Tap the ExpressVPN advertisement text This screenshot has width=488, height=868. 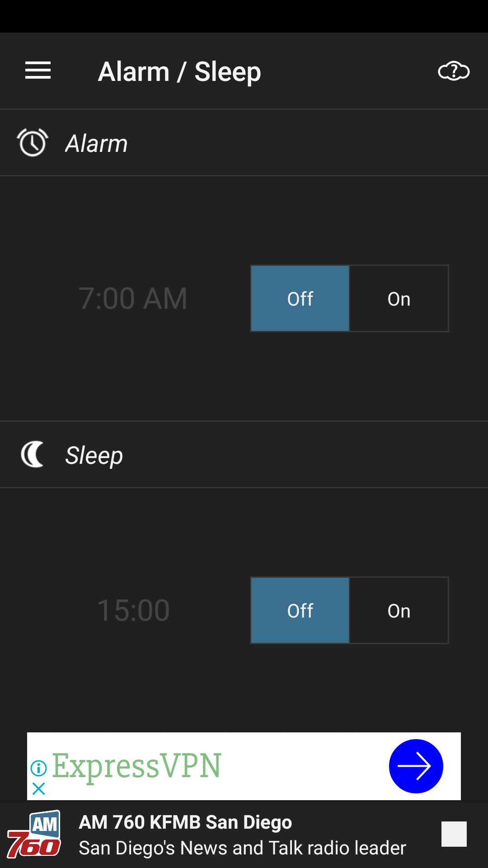point(136,766)
